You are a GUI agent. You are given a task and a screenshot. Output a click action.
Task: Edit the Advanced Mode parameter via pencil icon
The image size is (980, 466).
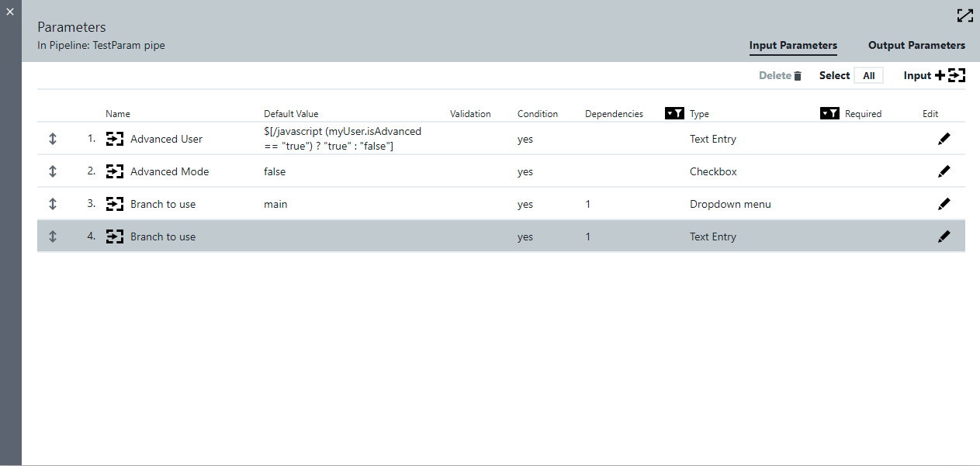click(x=944, y=171)
